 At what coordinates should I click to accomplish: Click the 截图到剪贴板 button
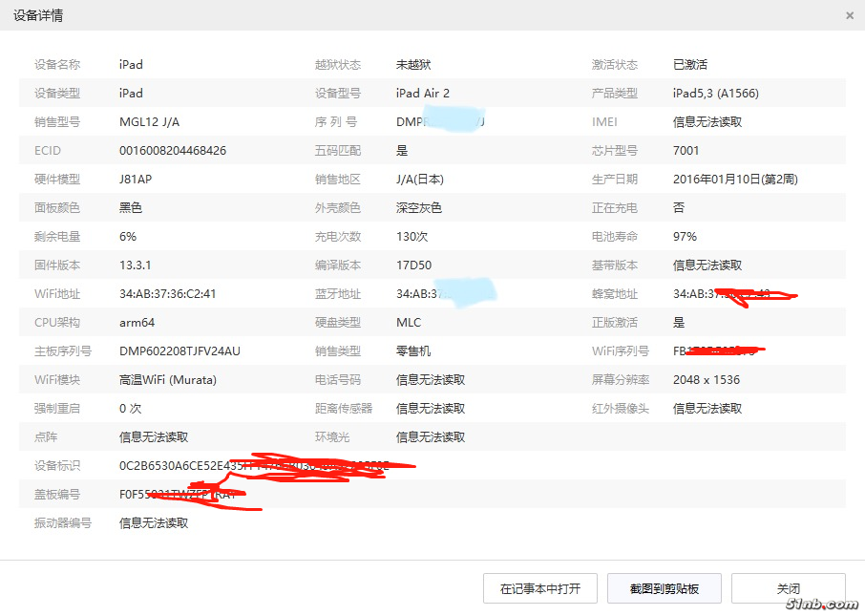[664, 588]
